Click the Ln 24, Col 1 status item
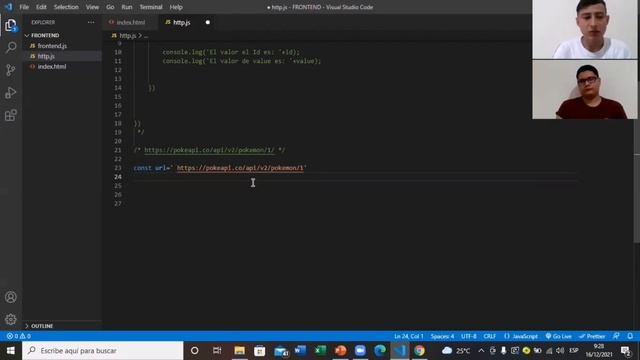This screenshot has height=360, width=640. 409,336
